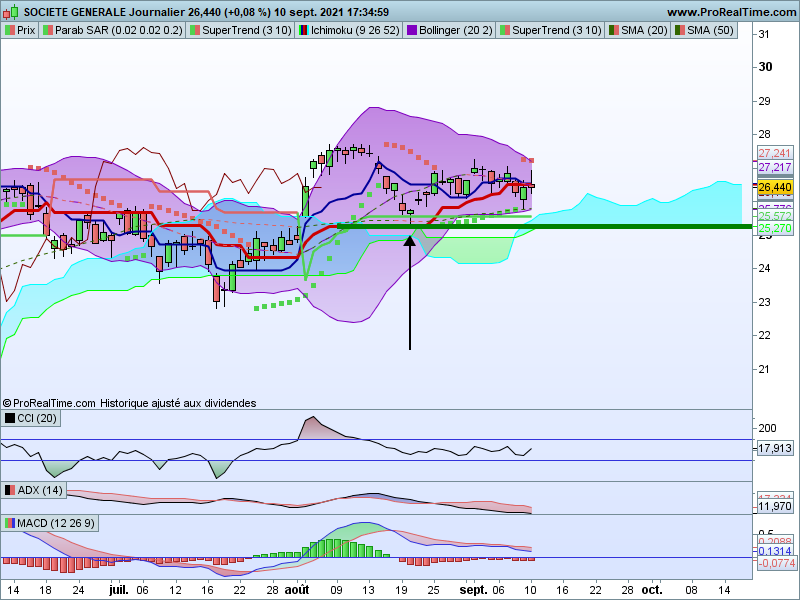Open Bollinger (20 2) indicator label
800x600 pixels.
click(x=449, y=30)
